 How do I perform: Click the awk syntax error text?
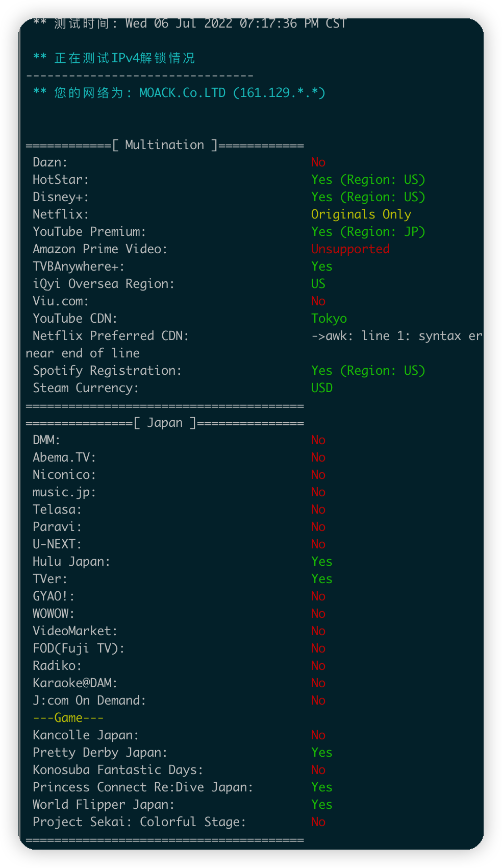(x=396, y=336)
